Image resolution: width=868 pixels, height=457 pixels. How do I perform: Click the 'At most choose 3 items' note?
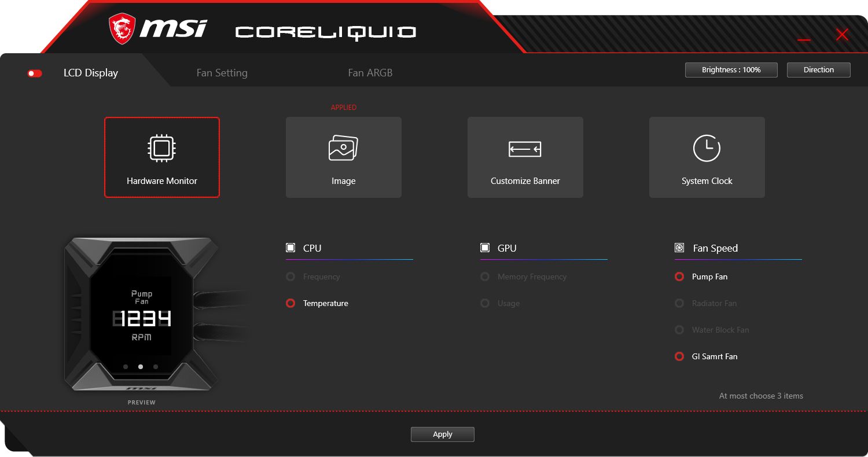click(x=761, y=396)
